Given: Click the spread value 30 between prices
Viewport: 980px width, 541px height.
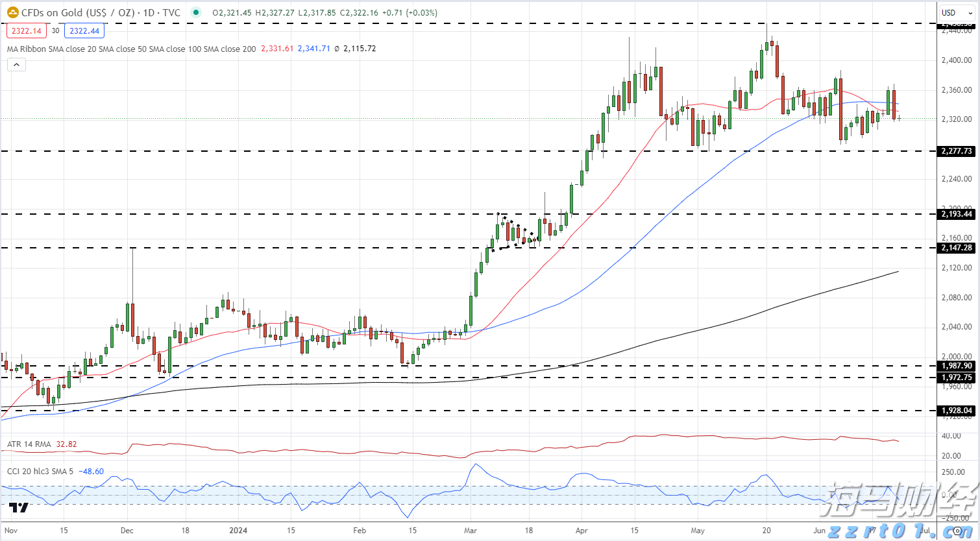Looking at the screenshot, I should [56, 30].
